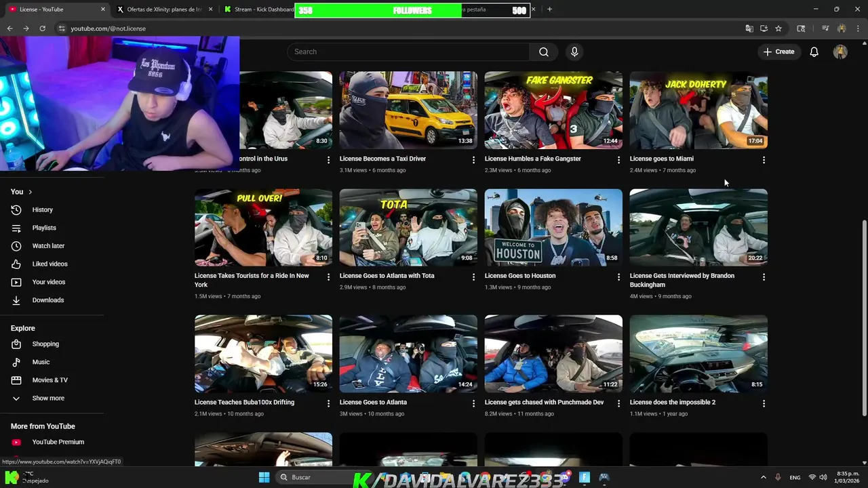Image resolution: width=868 pixels, height=488 pixels.
Task: Select the License - YouTube tab
Action: tap(56, 9)
